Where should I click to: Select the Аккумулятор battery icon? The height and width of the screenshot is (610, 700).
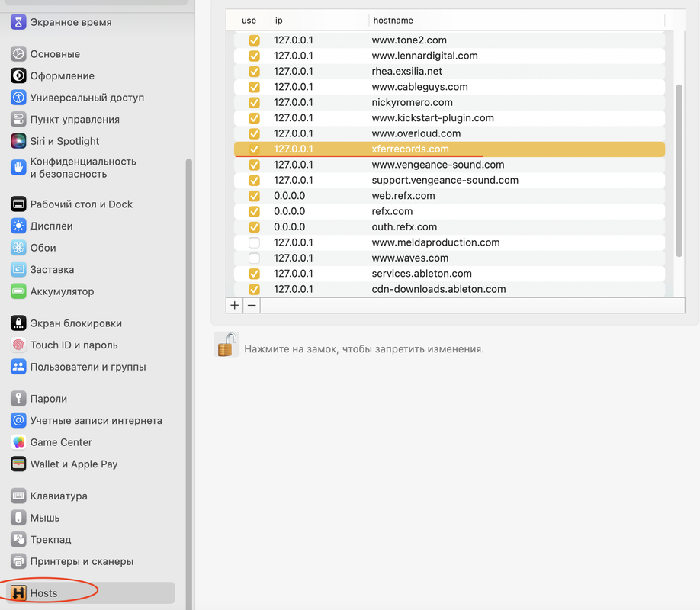click(18, 291)
